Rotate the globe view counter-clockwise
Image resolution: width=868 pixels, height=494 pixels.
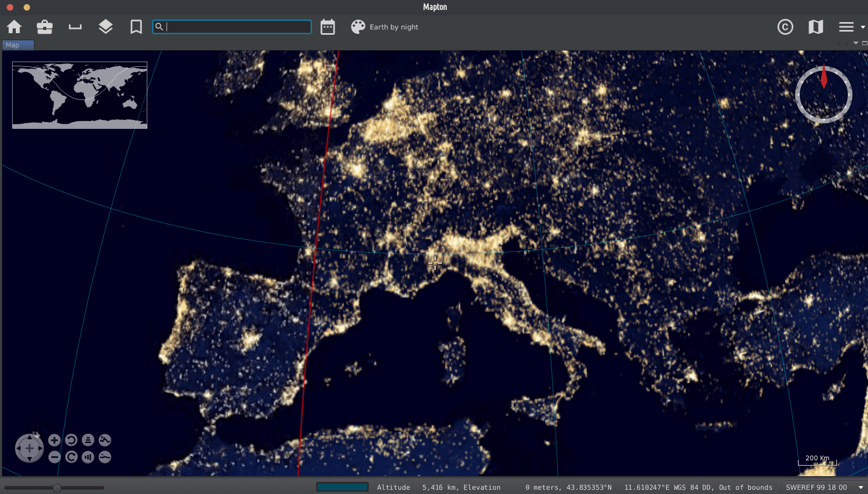(x=71, y=440)
